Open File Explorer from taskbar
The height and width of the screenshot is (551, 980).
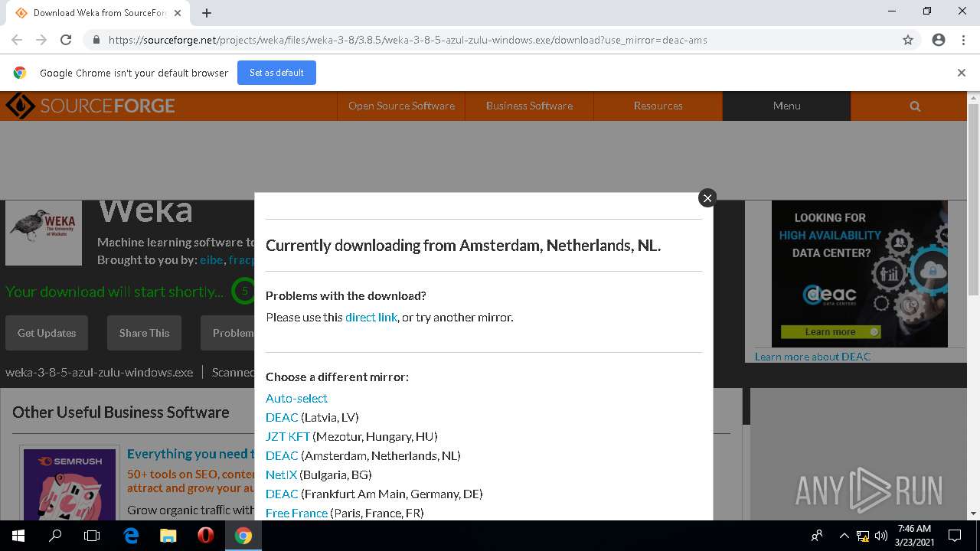168,536
